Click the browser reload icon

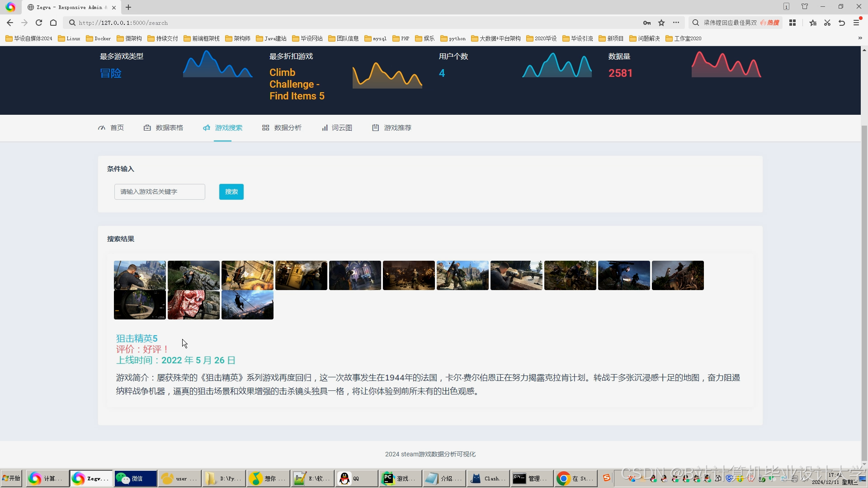click(x=39, y=23)
